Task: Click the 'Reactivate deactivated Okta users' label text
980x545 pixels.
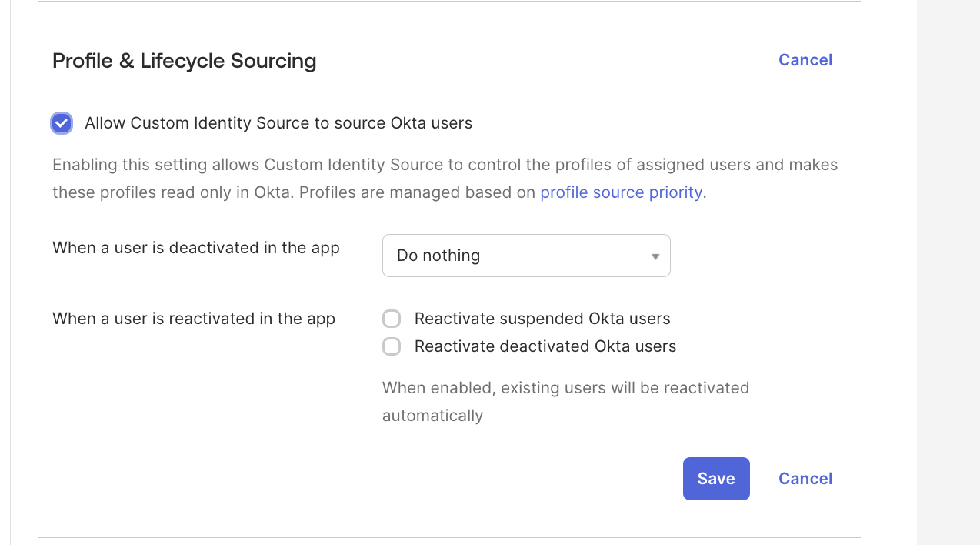Action: (x=545, y=346)
